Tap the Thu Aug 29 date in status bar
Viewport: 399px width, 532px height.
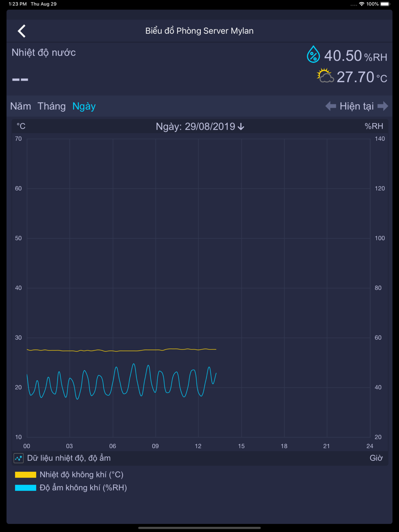click(43, 4)
